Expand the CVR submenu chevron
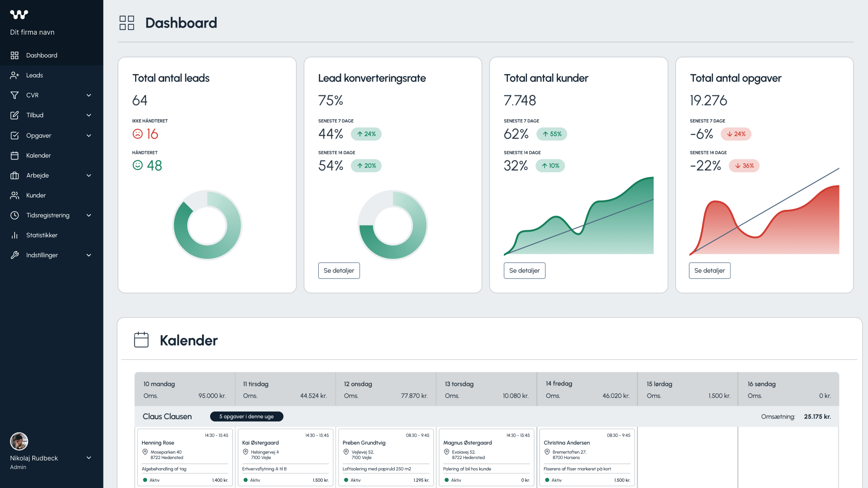Image resolution: width=868 pixels, height=488 pixels. click(x=89, y=95)
